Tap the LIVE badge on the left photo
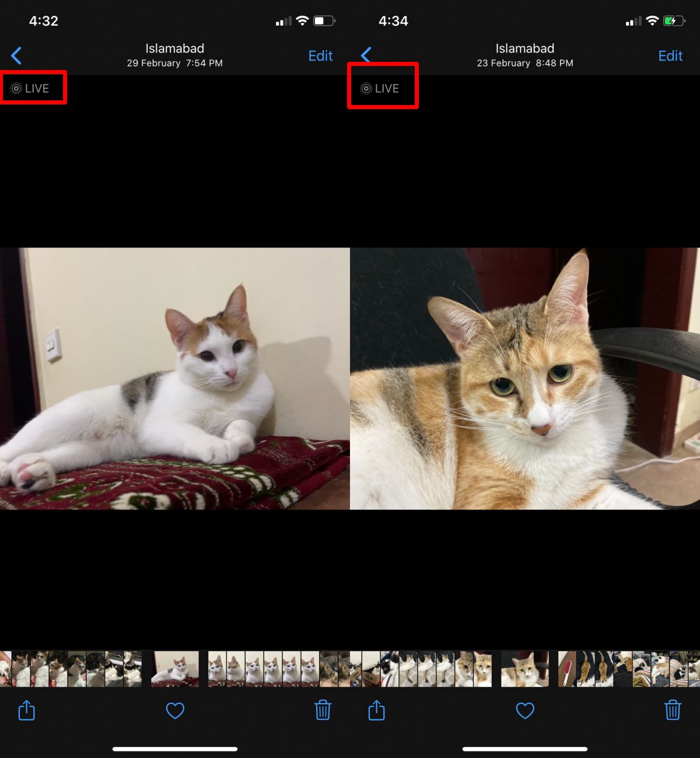Screen dimensions: 700x758 coord(30,89)
